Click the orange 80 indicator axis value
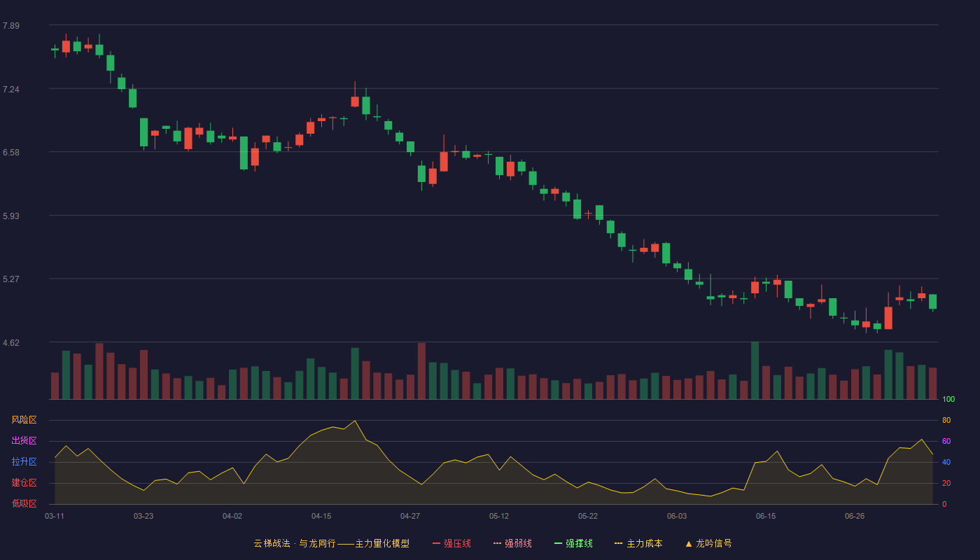 click(x=946, y=420)
